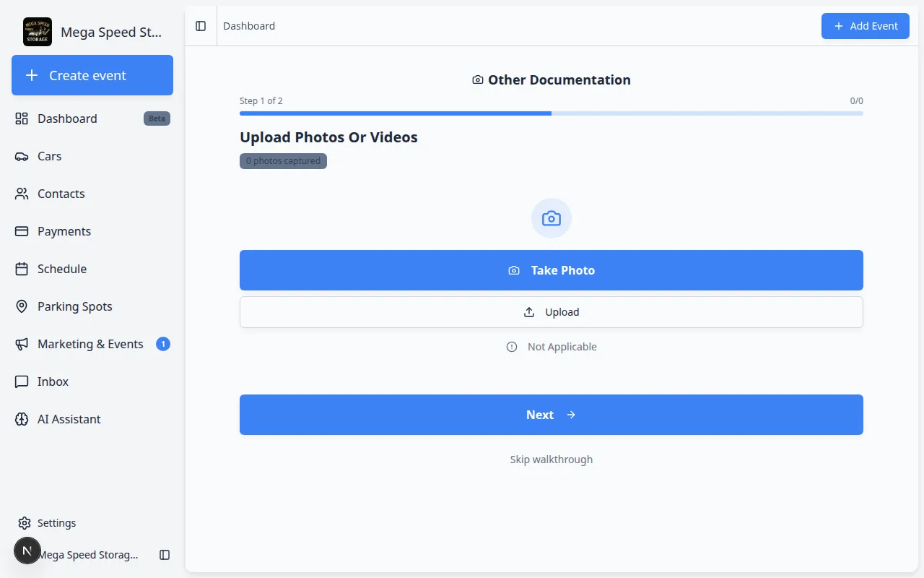Click the Settings gear icon
The width and height of the screenshot is (924, 578).
point(25,523)
